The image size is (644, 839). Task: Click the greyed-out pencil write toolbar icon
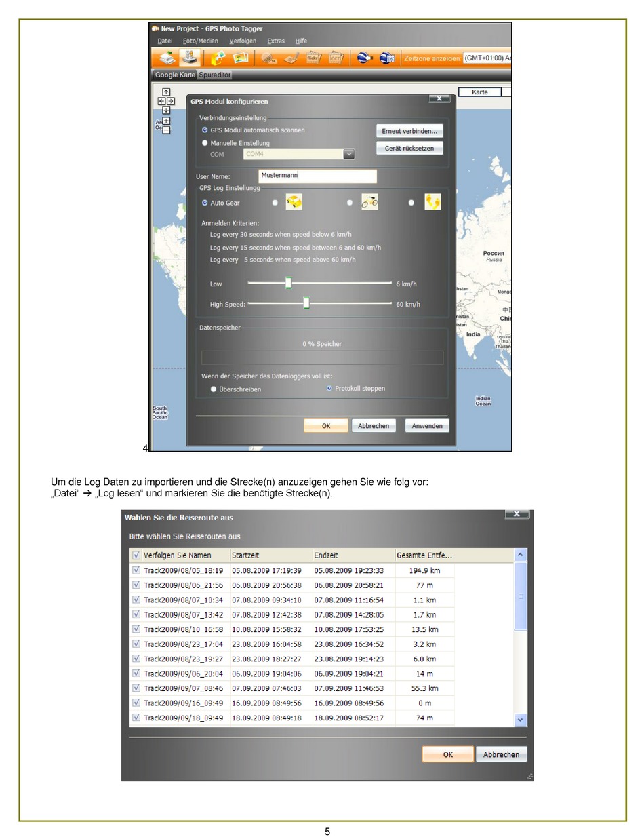291,58
